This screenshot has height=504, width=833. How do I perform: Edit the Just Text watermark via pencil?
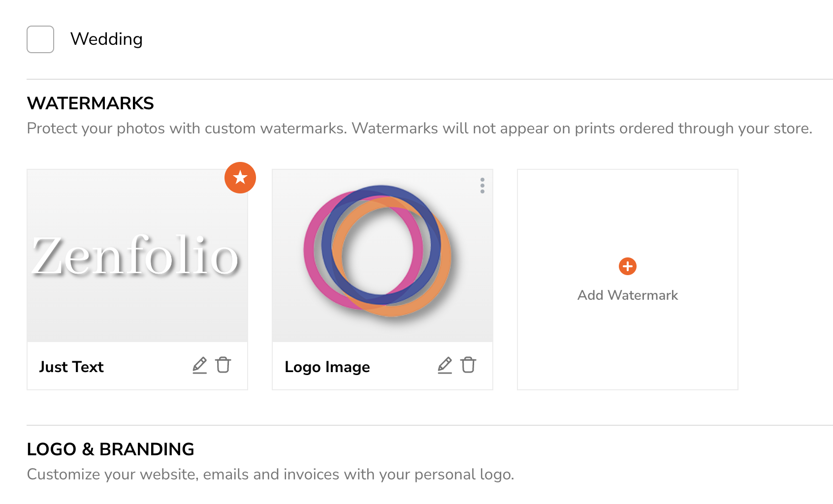pos(199,366)
